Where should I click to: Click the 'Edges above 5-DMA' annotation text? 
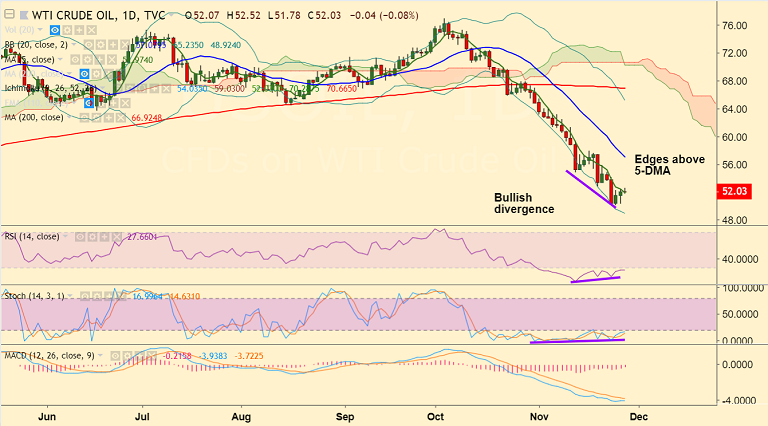tap(670, 165)
